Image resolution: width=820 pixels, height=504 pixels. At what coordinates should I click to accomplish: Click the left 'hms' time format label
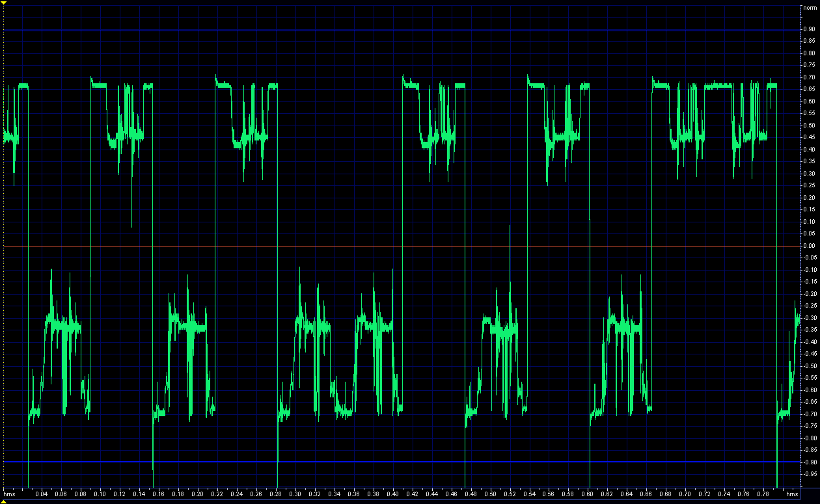[8, 495]
